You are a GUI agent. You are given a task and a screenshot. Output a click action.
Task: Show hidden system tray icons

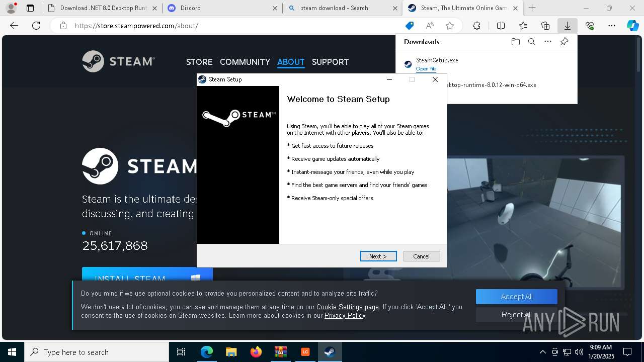542,352
